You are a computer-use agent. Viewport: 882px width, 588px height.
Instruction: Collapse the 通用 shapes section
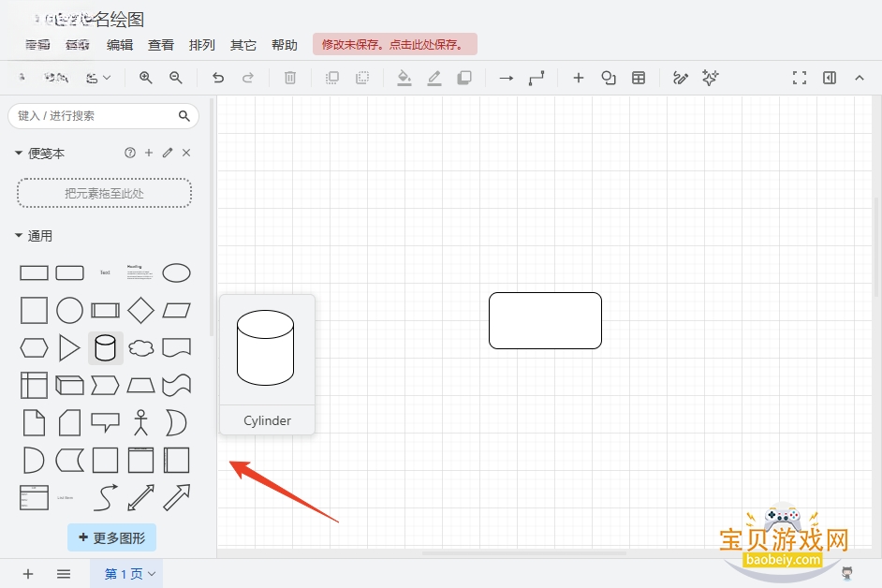(x=33, y=236)
